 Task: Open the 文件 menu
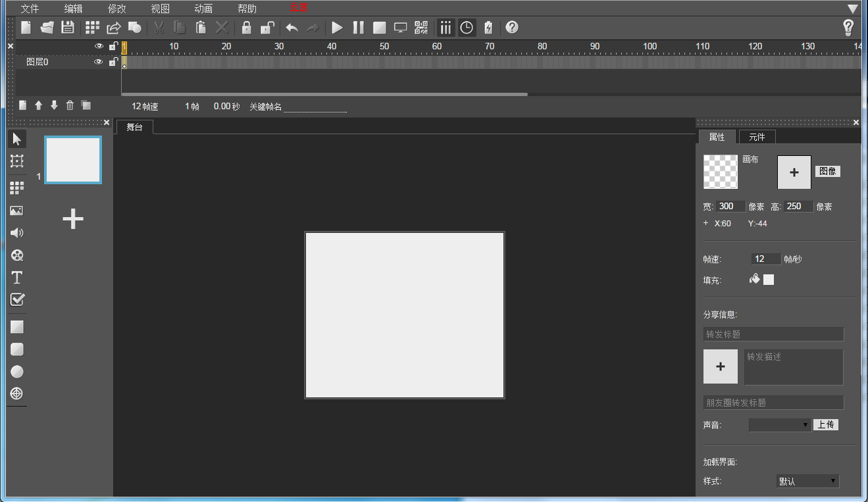[x=30, y=9]
